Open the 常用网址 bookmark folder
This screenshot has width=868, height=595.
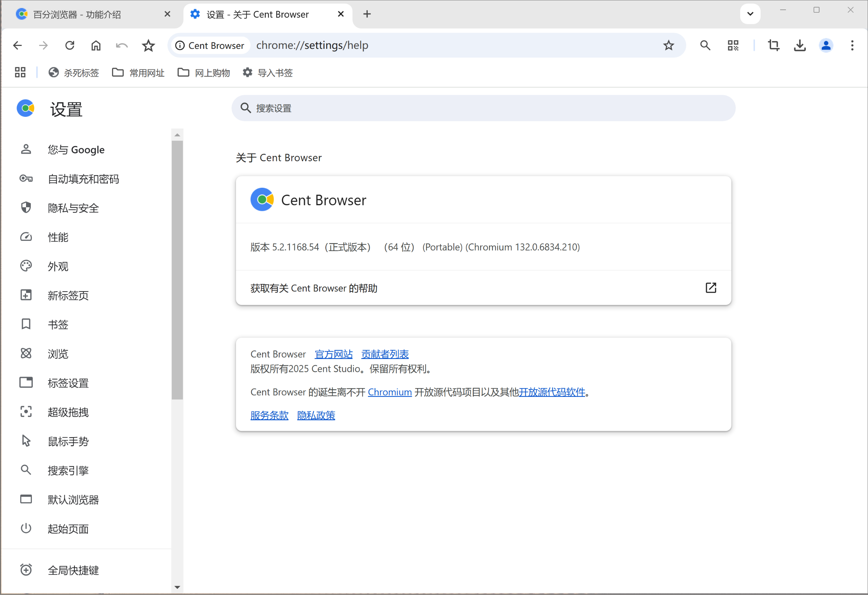click(138, 72)
